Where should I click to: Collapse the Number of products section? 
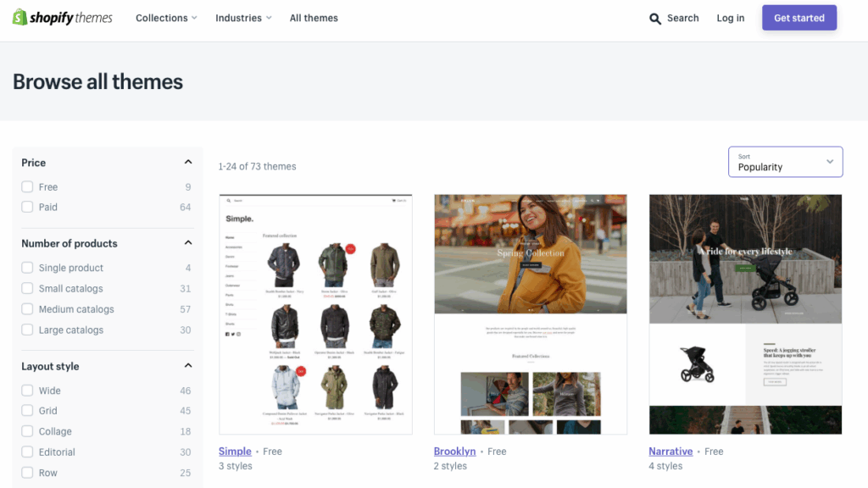tap(188, 242)
